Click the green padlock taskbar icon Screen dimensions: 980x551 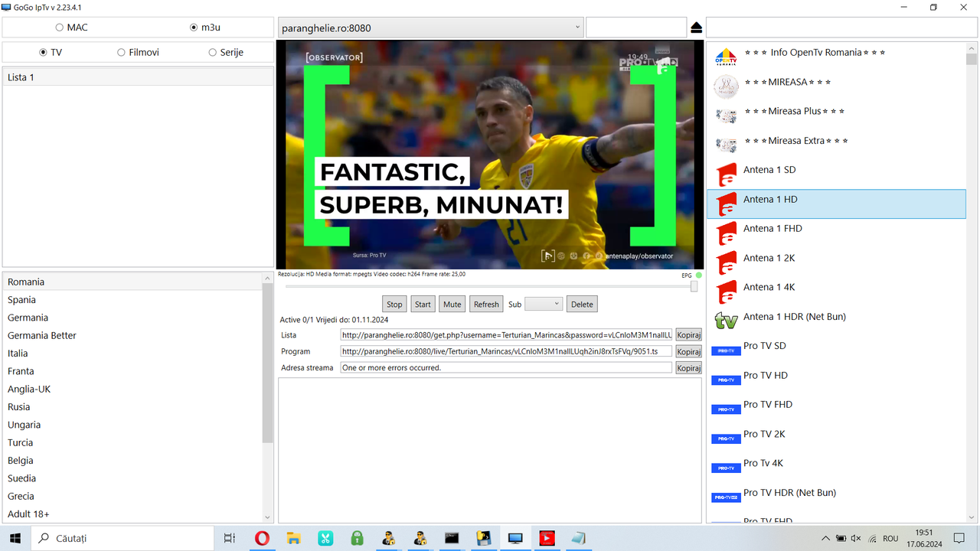357,538
